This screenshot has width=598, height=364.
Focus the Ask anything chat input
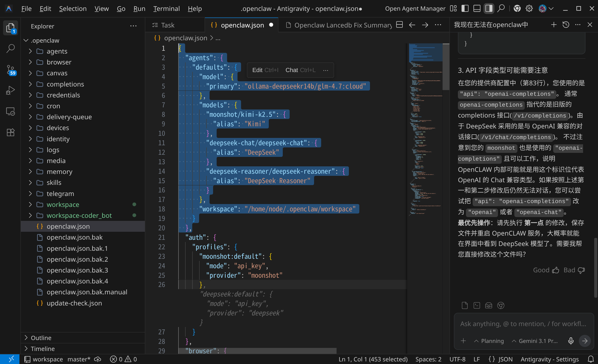tap(523, 324)
